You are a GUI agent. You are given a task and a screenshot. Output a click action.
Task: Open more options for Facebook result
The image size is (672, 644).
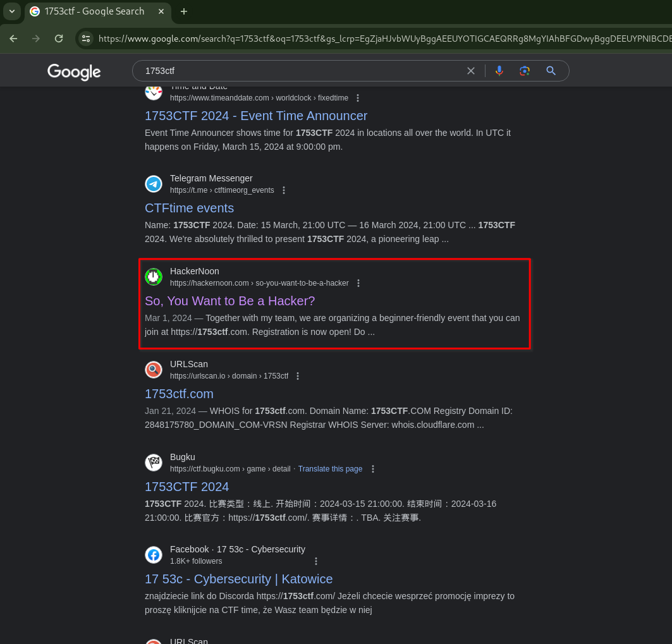[x=316, y=561]
